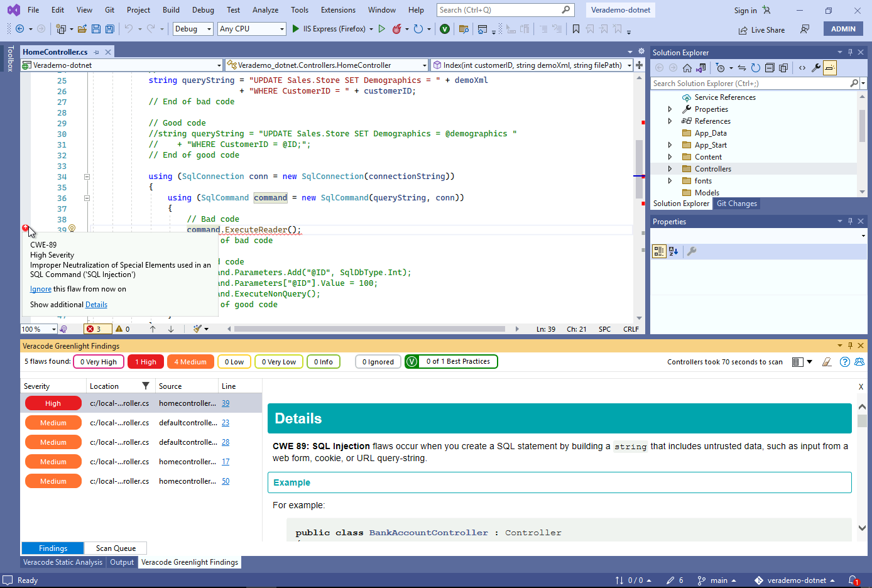Click the code editor horizontal scrollbar

point(369,329)
